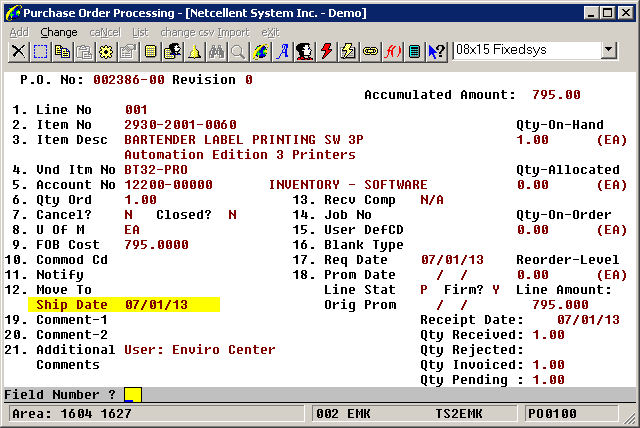This screenshot has height=428, width=640.
Task: Click item description BARTENDER LABEL PRINTING SW 3P
Action: [244, 140]
